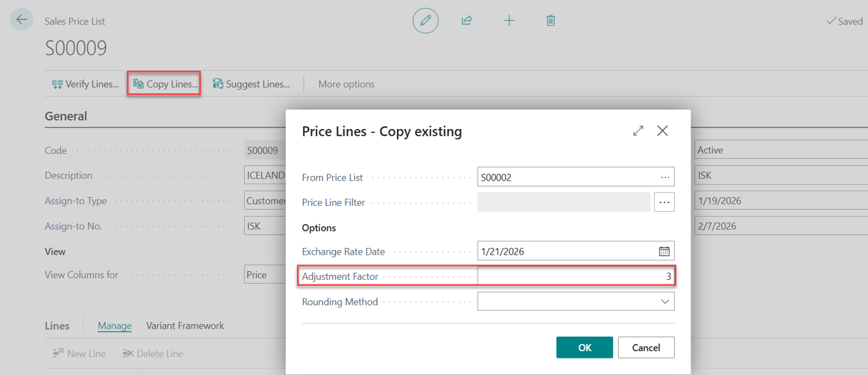Open More options menu

[346, 84]
